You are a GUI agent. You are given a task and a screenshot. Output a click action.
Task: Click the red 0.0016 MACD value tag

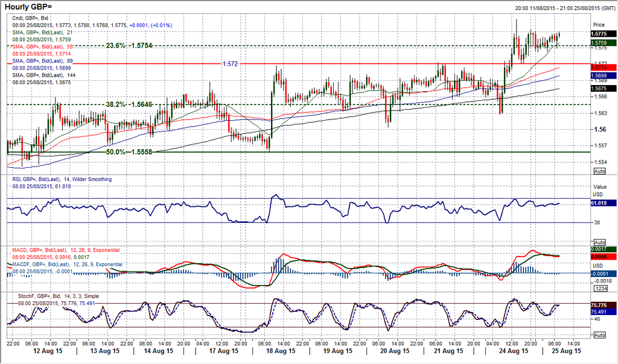pyautogui.click(x=604, y=257)
